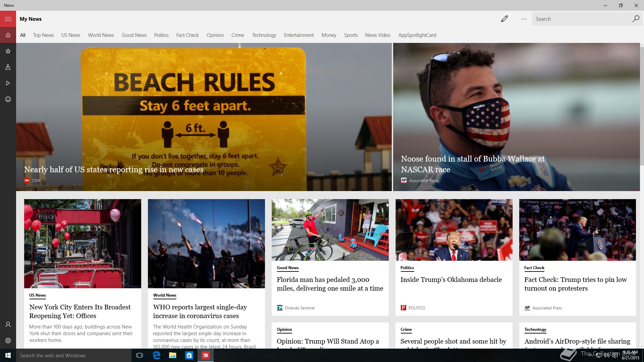
Task: Switch to AppSpotlightCard tab
Action: point(417,35)
